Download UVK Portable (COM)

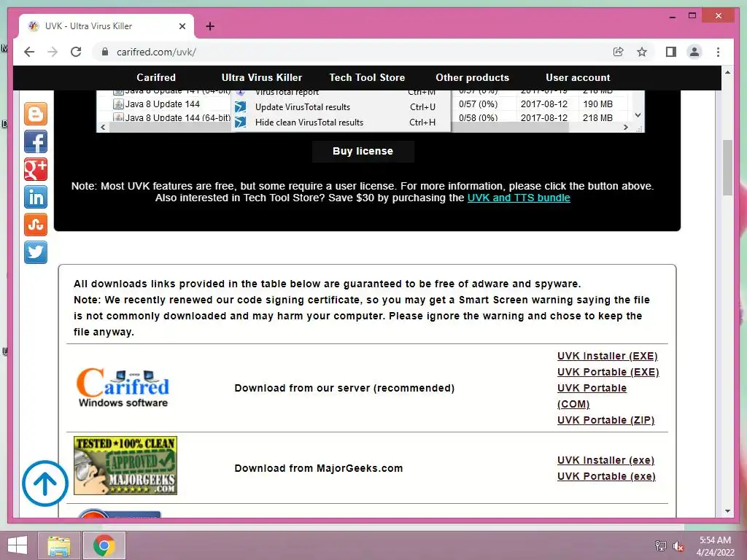coord(592,396)
